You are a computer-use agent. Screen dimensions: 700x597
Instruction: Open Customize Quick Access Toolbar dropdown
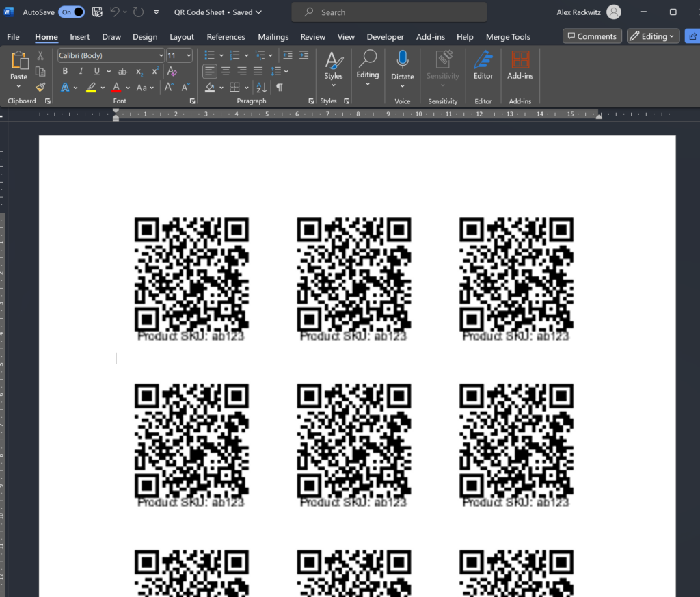click(x=157, y=12)
